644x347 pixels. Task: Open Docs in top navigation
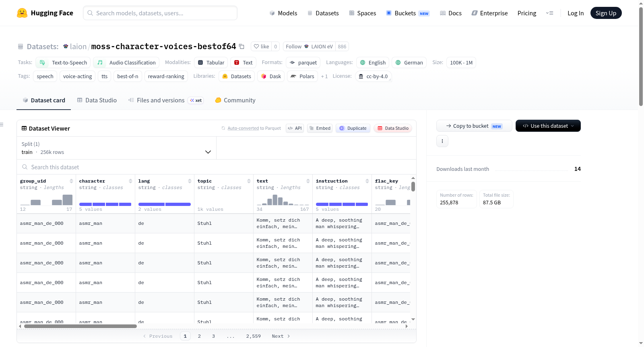(450, 13)
